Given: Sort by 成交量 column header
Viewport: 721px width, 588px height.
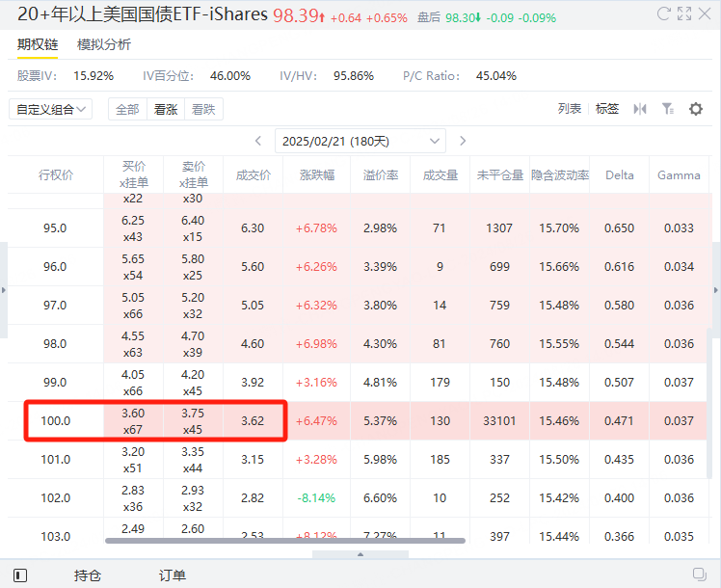Looking at the screenshot, I should pyautogui.click(x=441, y=174).
